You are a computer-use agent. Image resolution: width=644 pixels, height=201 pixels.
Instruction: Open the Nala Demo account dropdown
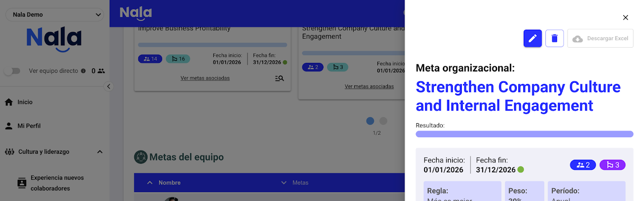click(x=54, y=15)
